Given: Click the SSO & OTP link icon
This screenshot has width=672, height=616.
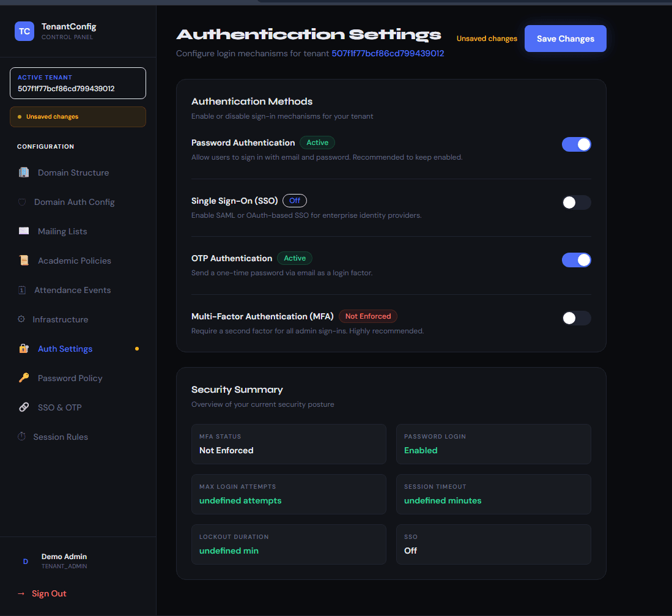Looking at the screenshot, I should (24, 407).
